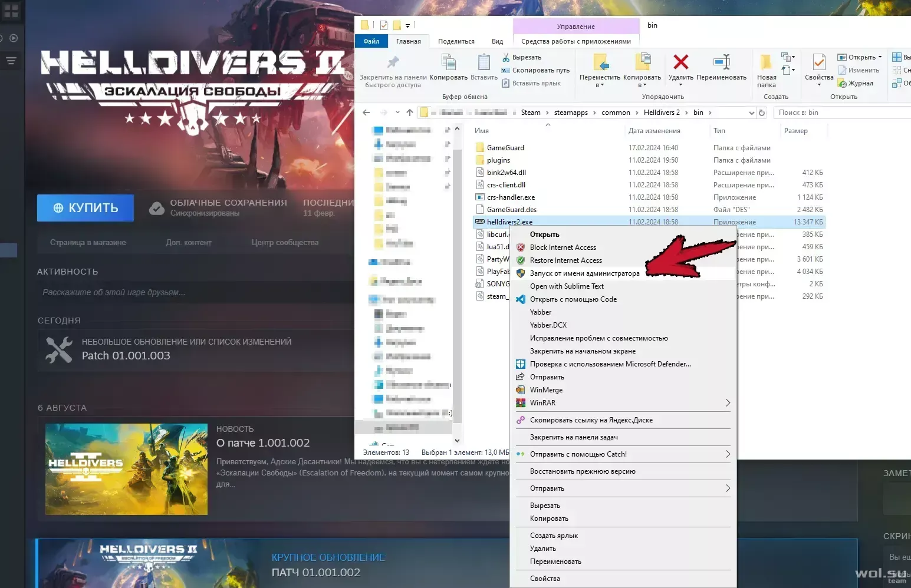Open Доп. контент in Steam
The image size is (911, 588).
(x=189, y=243)
